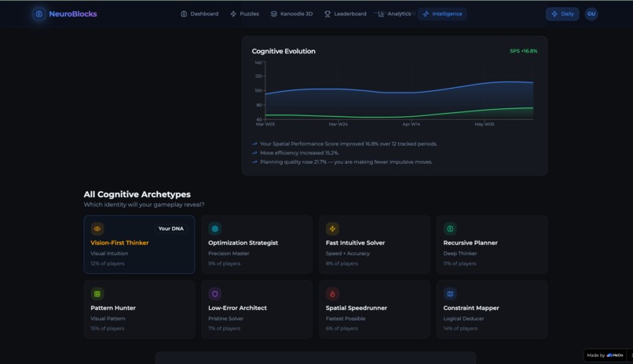Screen dimensions: 633x364
Task: Select the Vision-First Thinker card
Action: tap(139, 244)
